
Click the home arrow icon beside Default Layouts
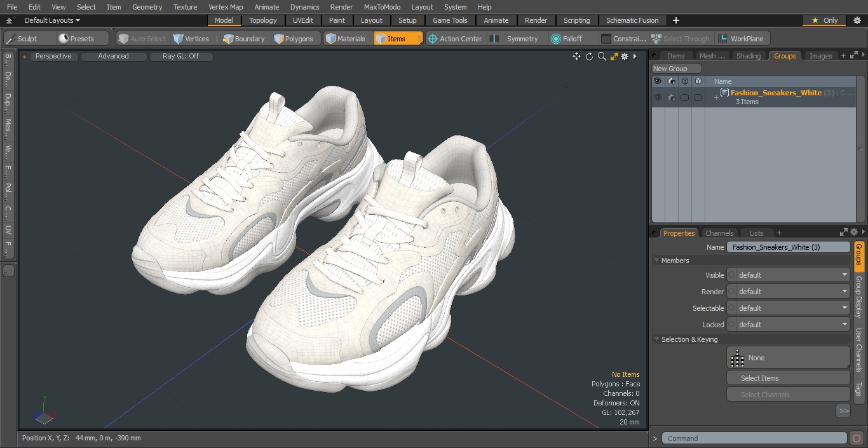[10, 21]
